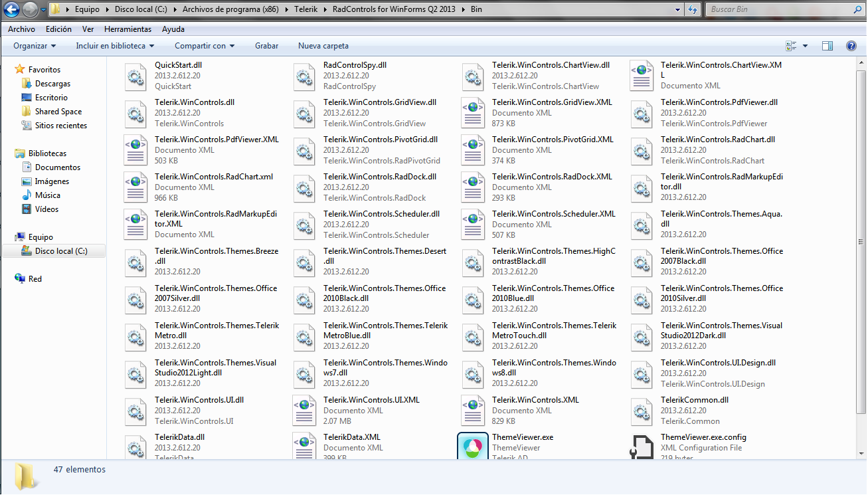Open the Vídeos library
Image resolution: width=868 pixels, height=497 pixels.
(x=46, y=209)
